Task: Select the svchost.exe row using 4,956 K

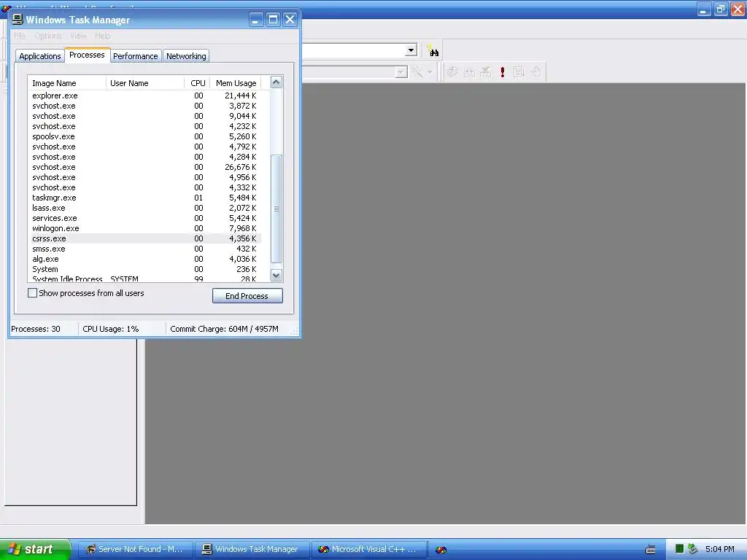Action: tap(144, 177)
